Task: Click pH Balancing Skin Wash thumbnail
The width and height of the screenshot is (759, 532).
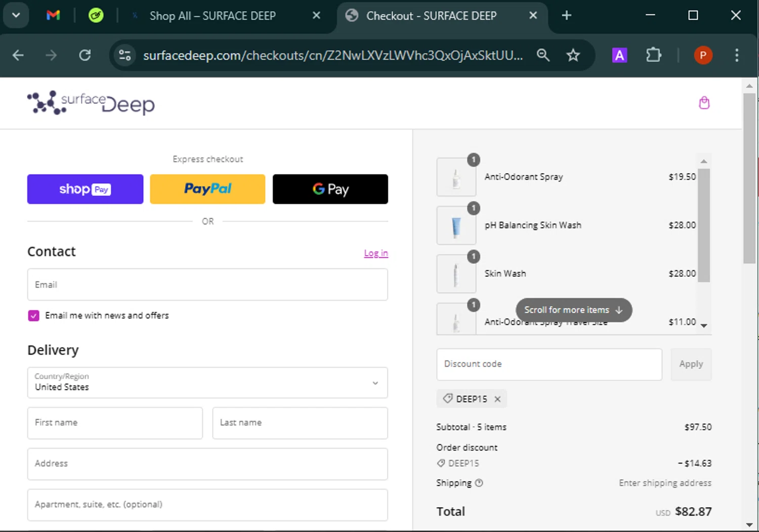Action: point(456,226)
